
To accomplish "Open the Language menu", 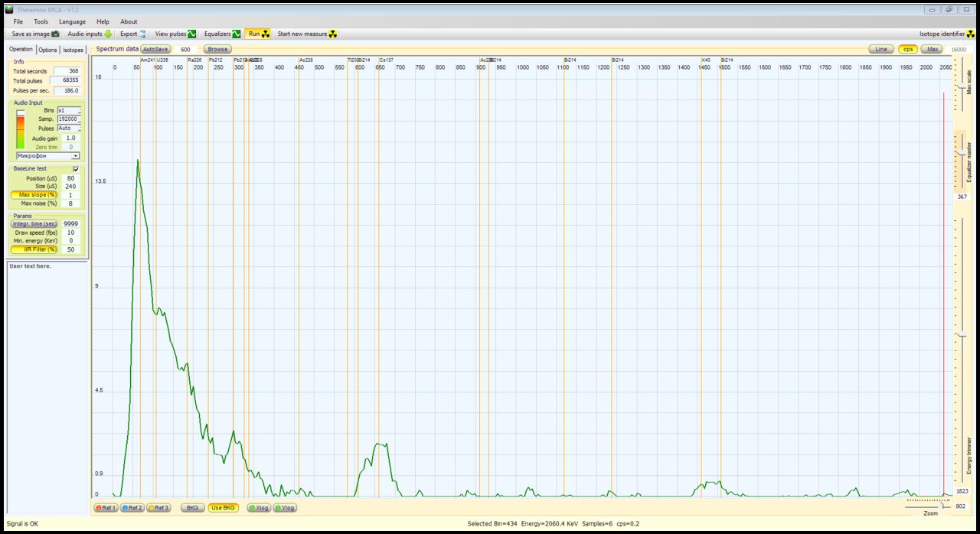I will (x=73, y=21).
